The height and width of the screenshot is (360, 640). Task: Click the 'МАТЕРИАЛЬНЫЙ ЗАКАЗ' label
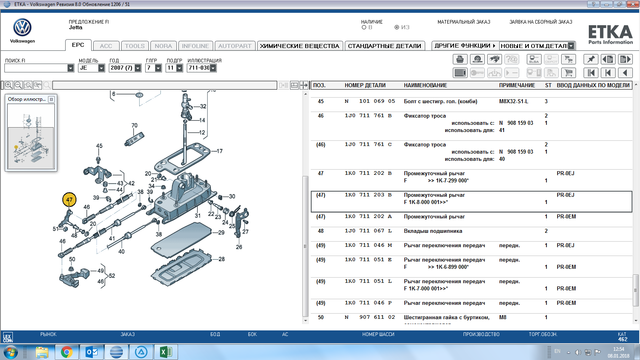coord(464,22)
